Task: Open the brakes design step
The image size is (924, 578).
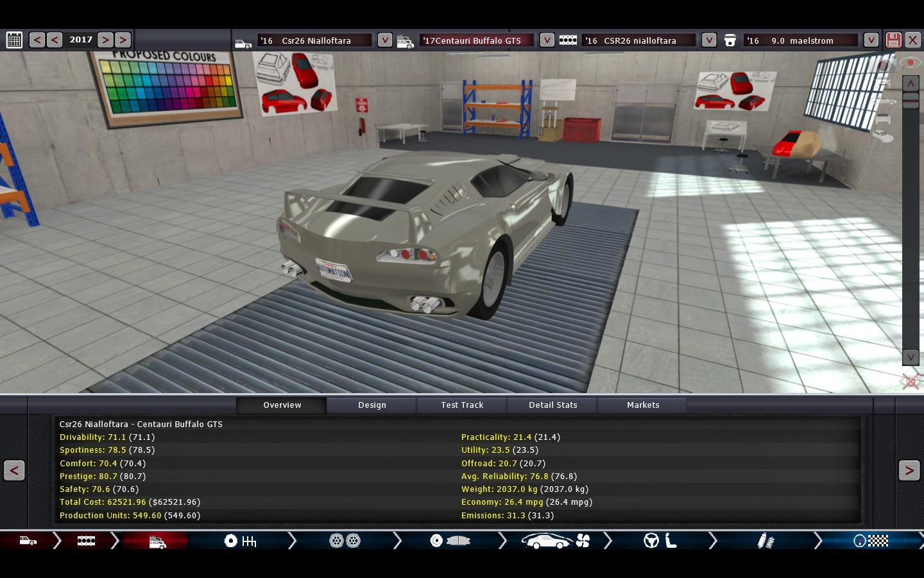Action: 450,541
